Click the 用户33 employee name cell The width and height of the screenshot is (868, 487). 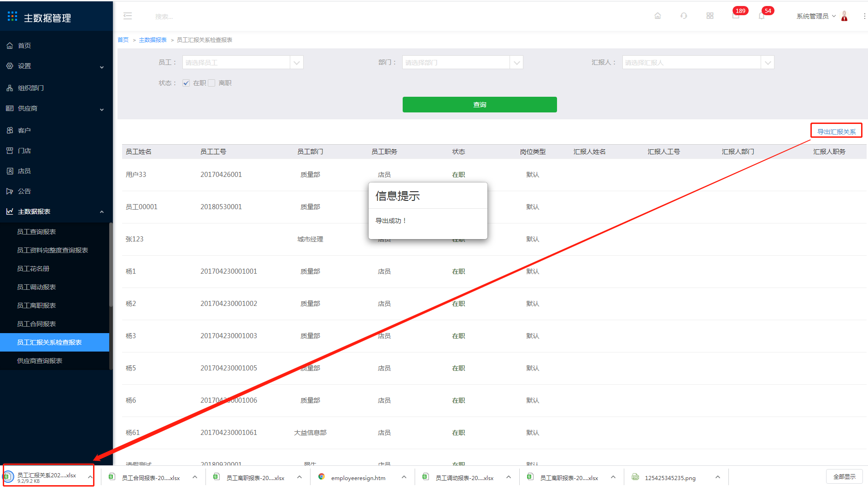[x=136, y=175]
